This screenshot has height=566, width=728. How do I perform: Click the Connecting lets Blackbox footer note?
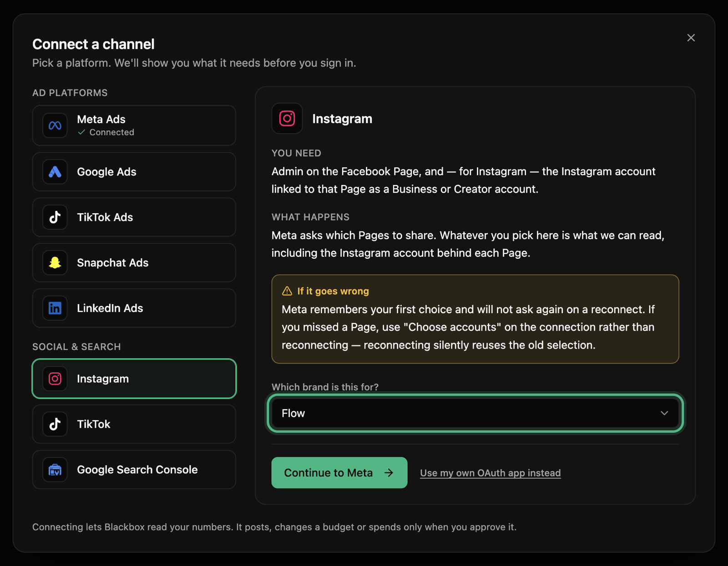coord(274,527)
